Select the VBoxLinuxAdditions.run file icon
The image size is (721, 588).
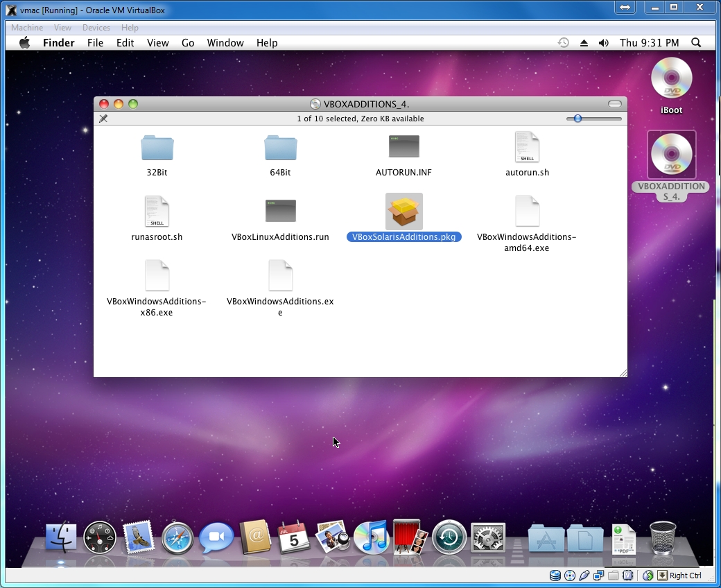[x=281, y=211]
